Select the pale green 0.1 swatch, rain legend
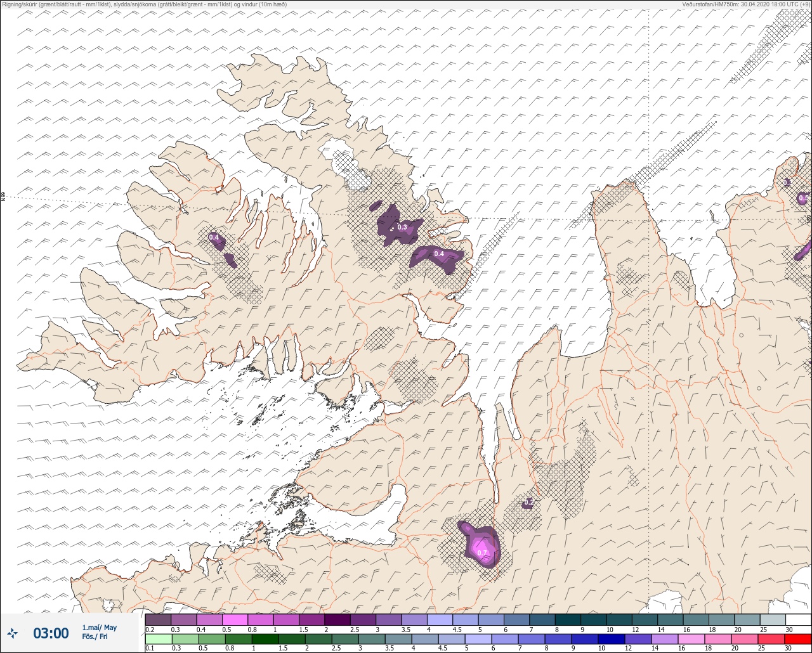The image size is (812, 653). coord(158,638)
